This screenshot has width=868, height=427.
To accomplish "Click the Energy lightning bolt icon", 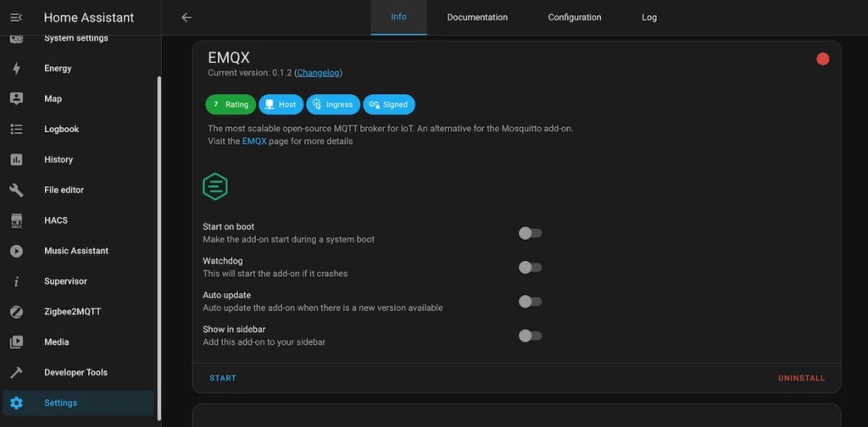I will coord(16,69).
